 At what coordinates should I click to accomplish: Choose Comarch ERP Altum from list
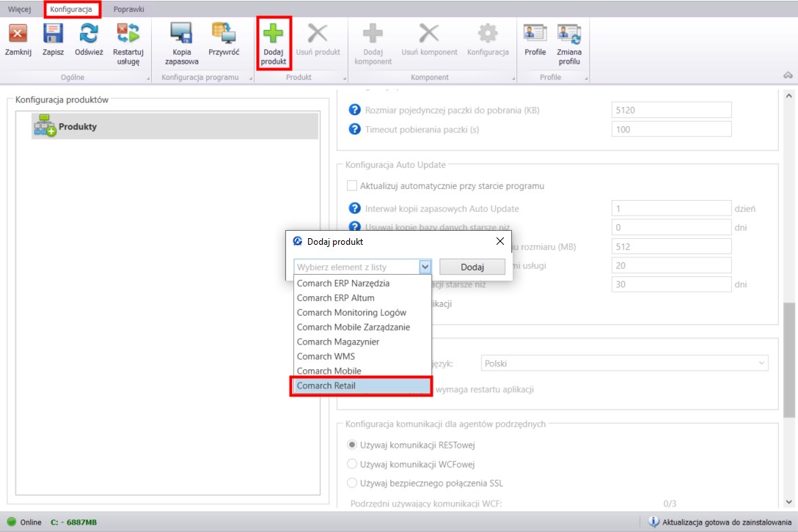point(362,298)
